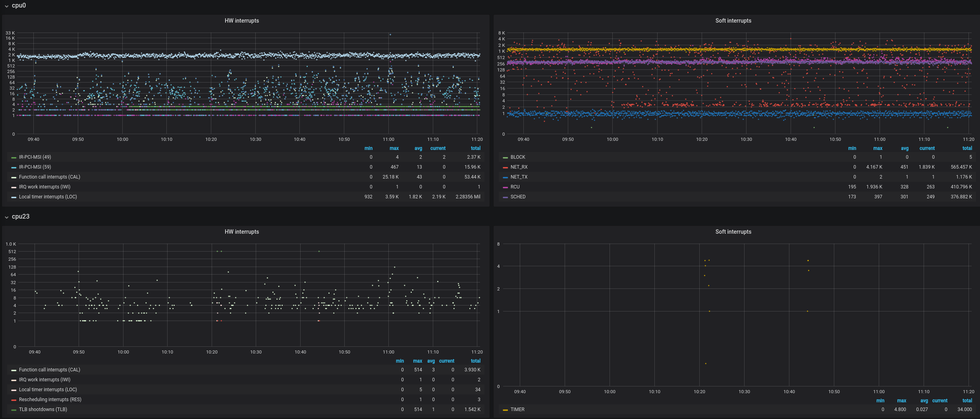The height and width of the screenshot is (419, 980).
Task: Sort cpu0 Soft interrupts legend by current
Action: point(927,148)
